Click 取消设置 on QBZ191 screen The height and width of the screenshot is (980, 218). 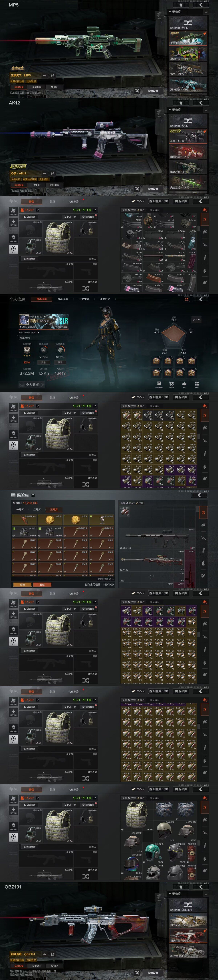153,973
